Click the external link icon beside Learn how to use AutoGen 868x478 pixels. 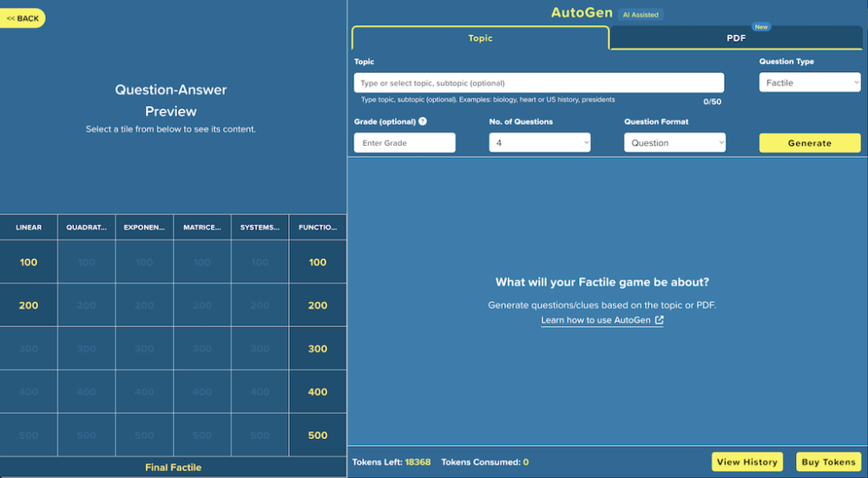[x=660, y=320]
